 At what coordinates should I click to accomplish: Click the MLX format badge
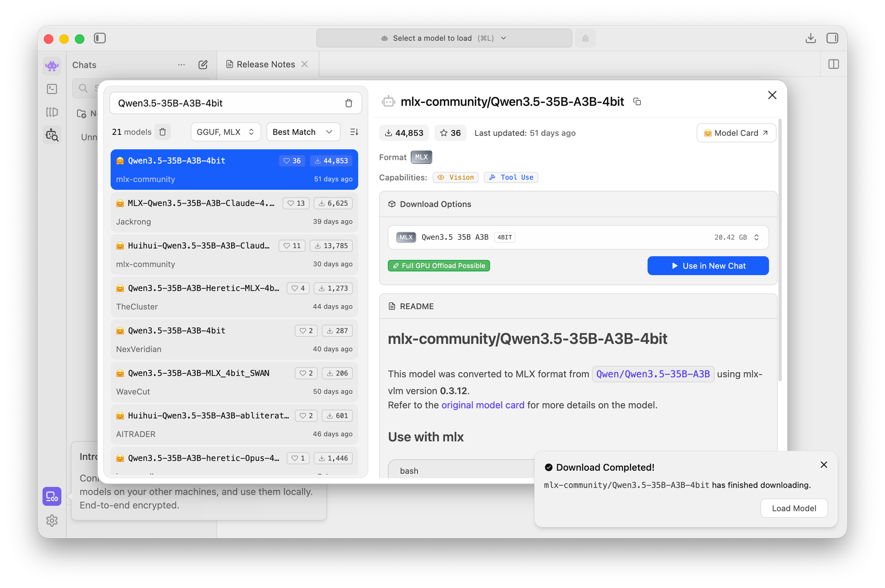pos(421,157)
